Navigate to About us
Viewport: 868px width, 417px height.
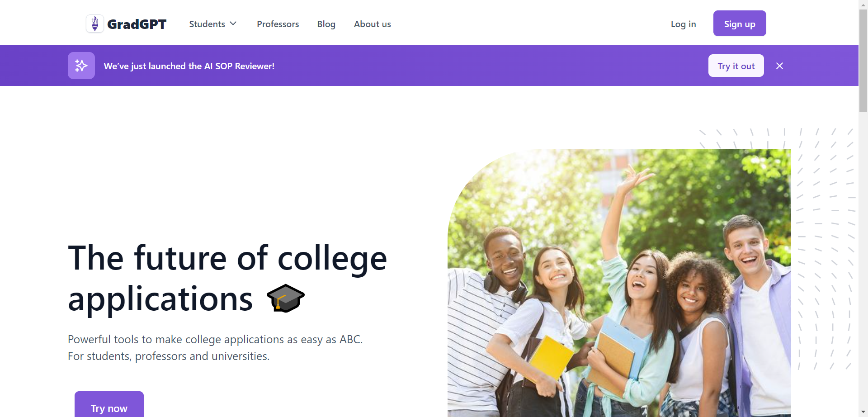tap(372, 24)
